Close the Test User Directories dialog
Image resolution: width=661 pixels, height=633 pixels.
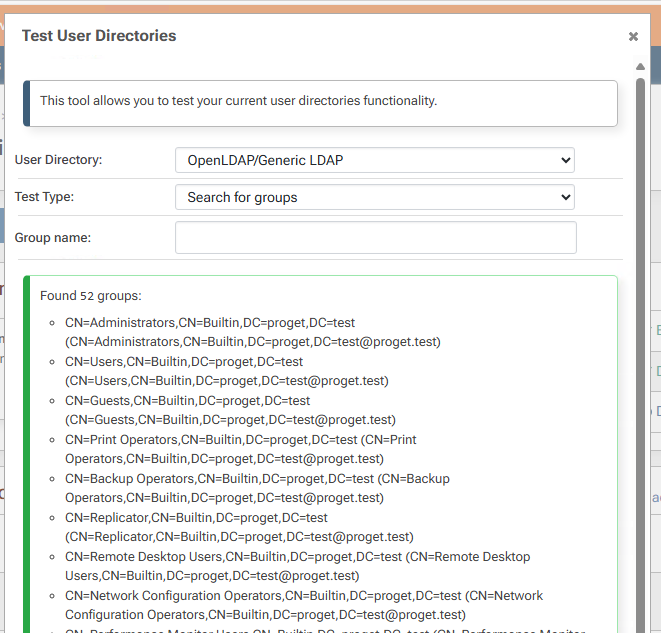pos(633,37)
